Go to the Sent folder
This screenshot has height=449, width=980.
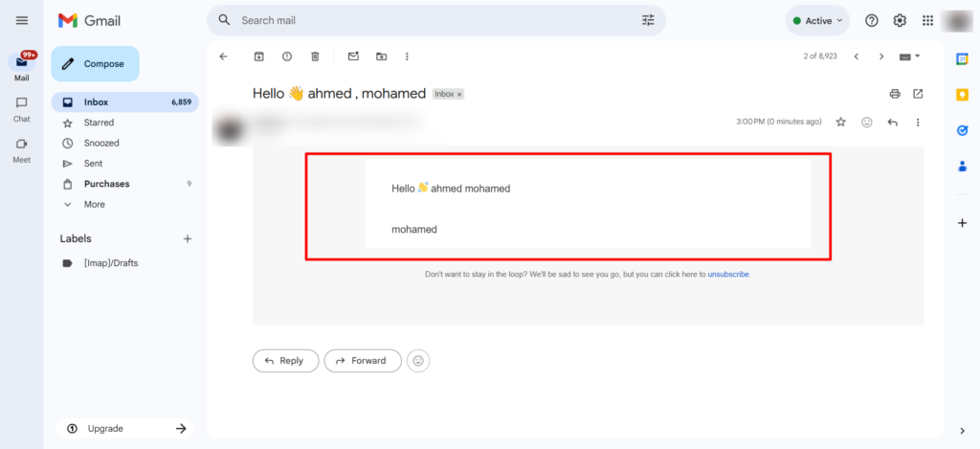point(93,164)
